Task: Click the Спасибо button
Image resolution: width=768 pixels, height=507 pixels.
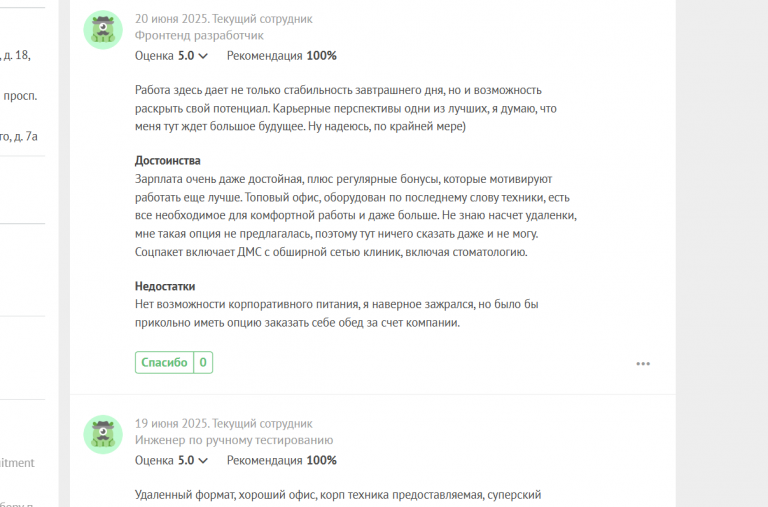Action: coord(165,362)
